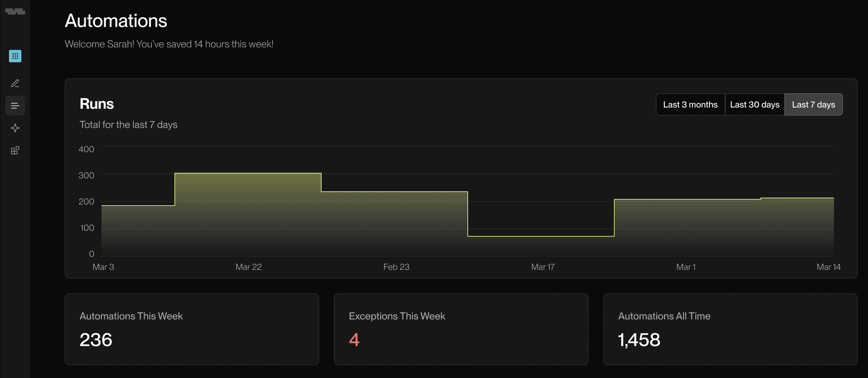The image size is (868, 378).
Task: Select the Last 7 days range
Action: [813, 104]
